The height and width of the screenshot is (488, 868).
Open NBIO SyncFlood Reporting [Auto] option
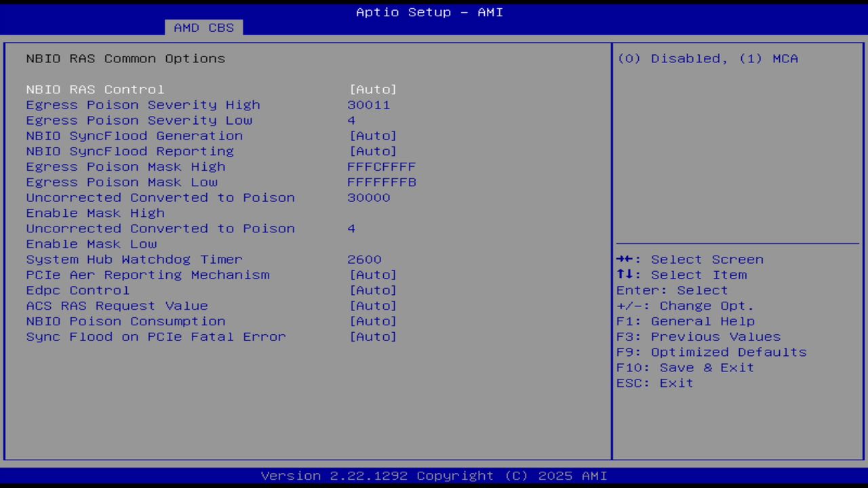373,151
